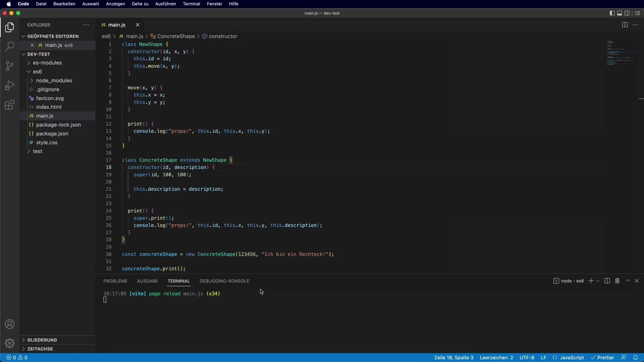Viewport: 644px width, 362px height.
Task: Switch to the AUSGABE tab
Action: click(x=147, y=281)
